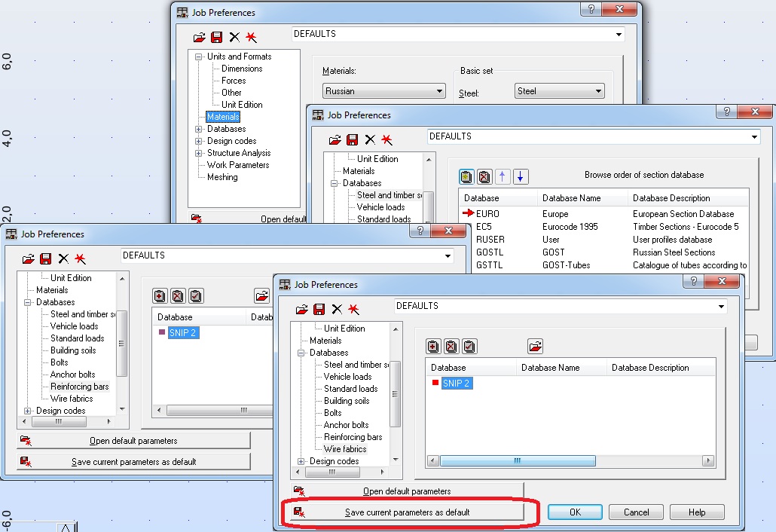Add database icon in front Wire fabrics window
The height and width of the screenshot is (532, 776).
(x=433, y=347)
